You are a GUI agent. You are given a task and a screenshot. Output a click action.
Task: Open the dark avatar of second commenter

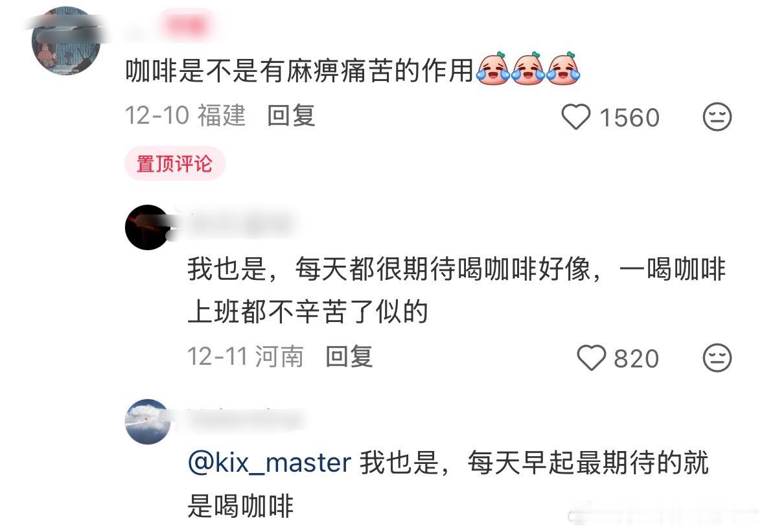[148, 227]
